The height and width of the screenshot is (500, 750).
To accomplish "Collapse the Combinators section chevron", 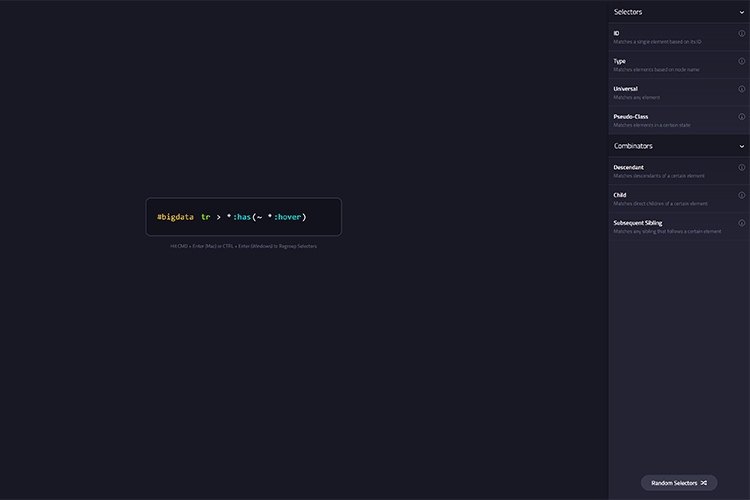I will 740,146.
